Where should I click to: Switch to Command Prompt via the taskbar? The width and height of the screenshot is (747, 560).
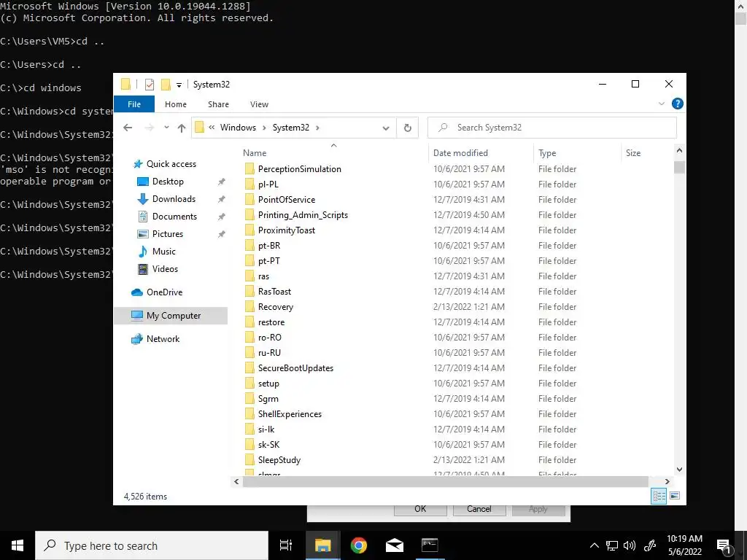pos(430,545)
